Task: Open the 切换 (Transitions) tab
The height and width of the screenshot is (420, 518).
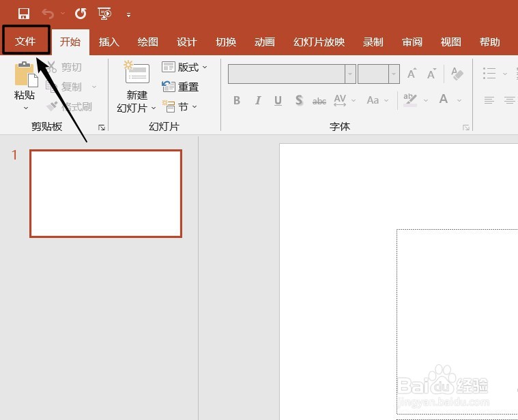Action: (226, 42)
